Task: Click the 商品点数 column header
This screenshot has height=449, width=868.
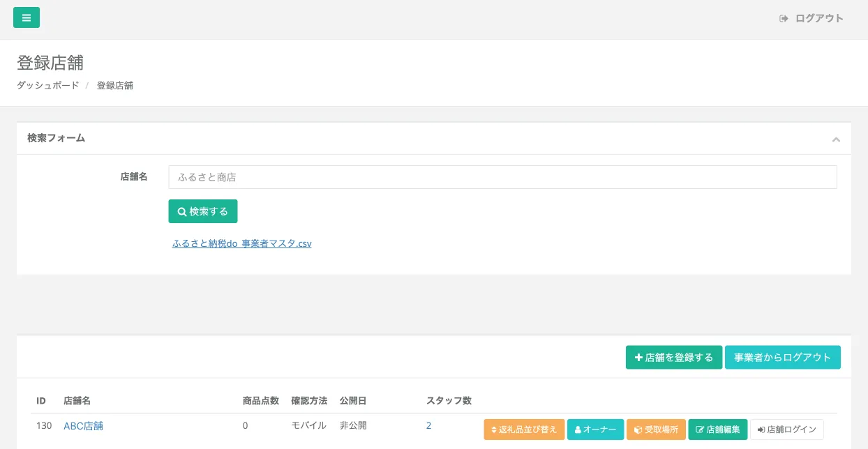Action: point(261,400)
